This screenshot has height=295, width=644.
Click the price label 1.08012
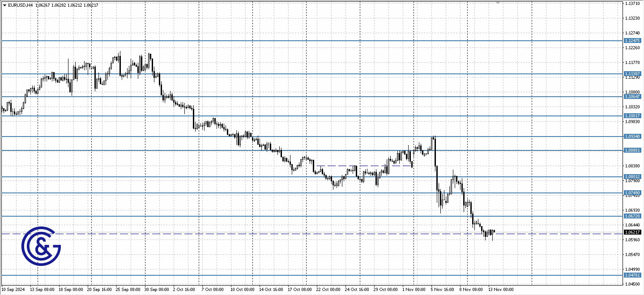[631, 177]
